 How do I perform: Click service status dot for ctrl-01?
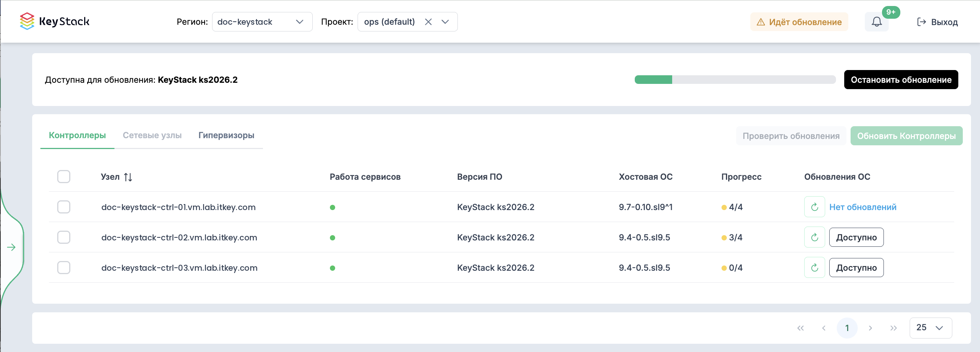332,207
